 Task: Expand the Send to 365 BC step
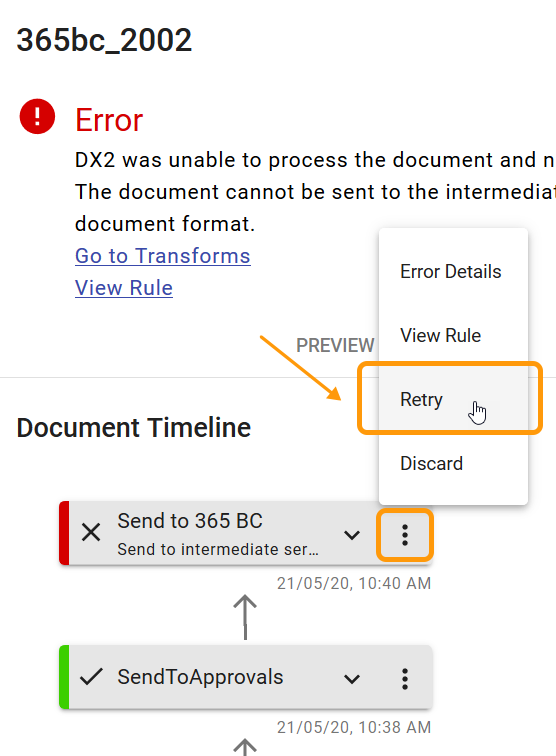352,535
